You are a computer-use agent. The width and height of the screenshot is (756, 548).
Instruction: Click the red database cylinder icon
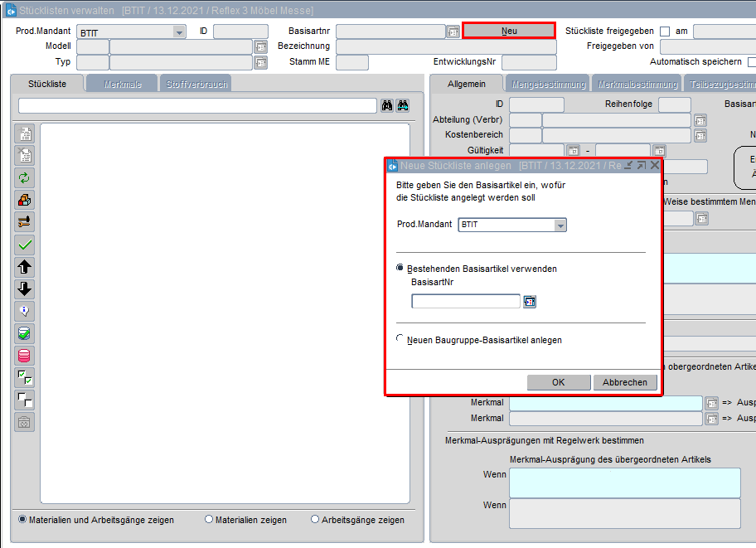(25, 356)
